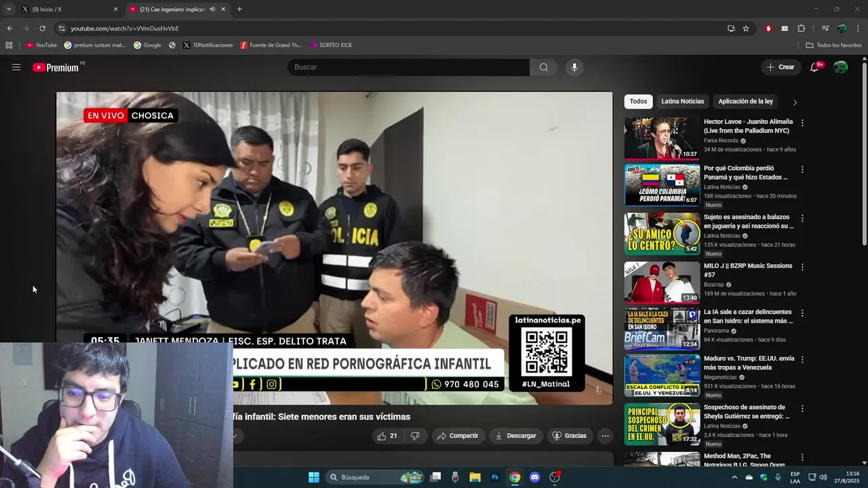
Task: Click the Windows Búsqueda search box
Action: 375,477
